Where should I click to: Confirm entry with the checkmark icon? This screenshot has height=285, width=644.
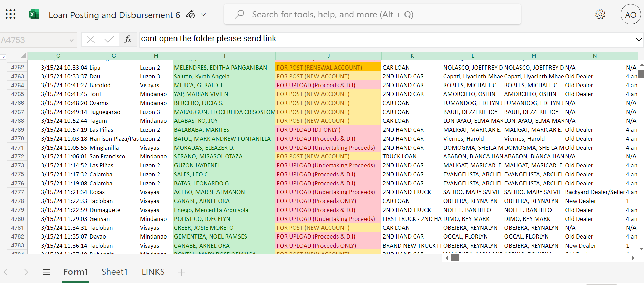109,40
